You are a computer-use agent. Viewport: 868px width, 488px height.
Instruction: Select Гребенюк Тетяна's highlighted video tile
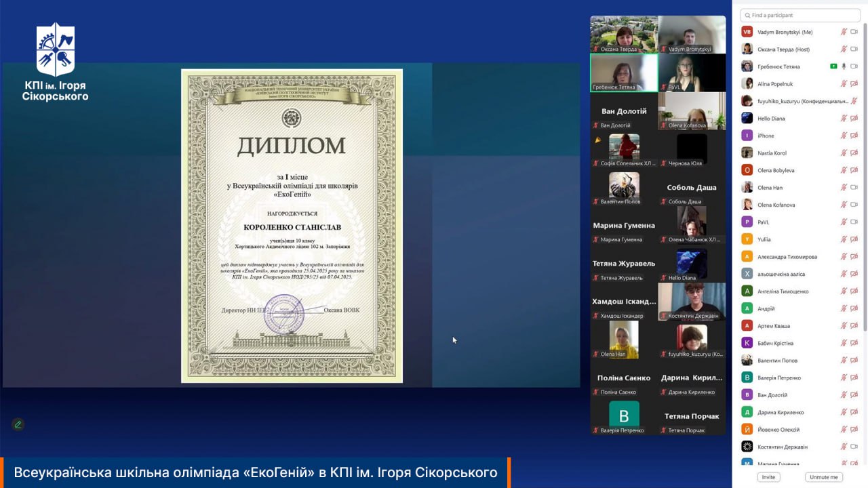(x=623, y=72)
